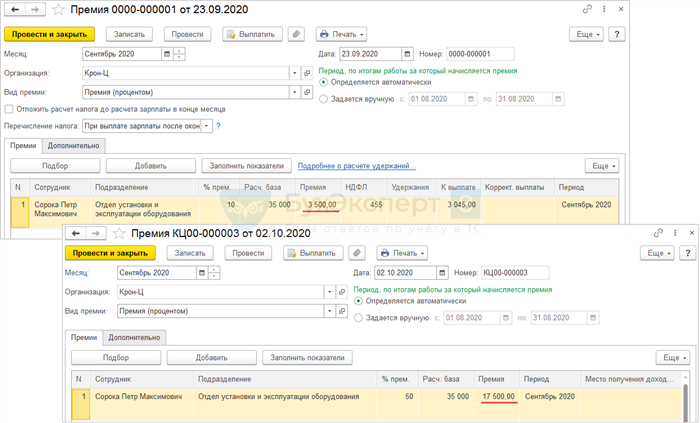Open Подробнее о расчете удержаний link
The image size is (700, 423).
[x=356, y=166]
